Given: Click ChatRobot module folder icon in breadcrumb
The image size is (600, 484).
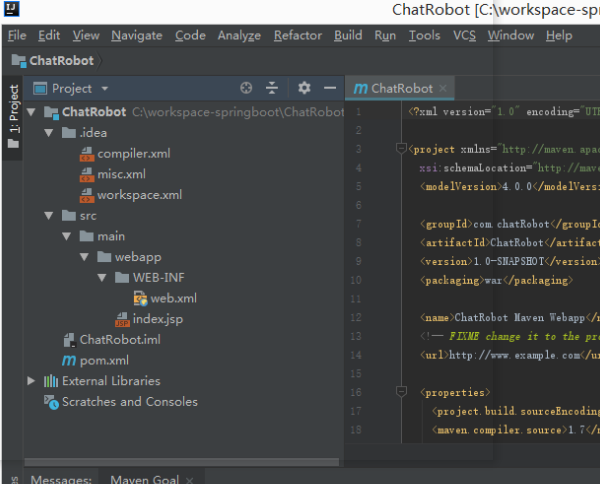Looking at the screenshot, I should point(19,60).
